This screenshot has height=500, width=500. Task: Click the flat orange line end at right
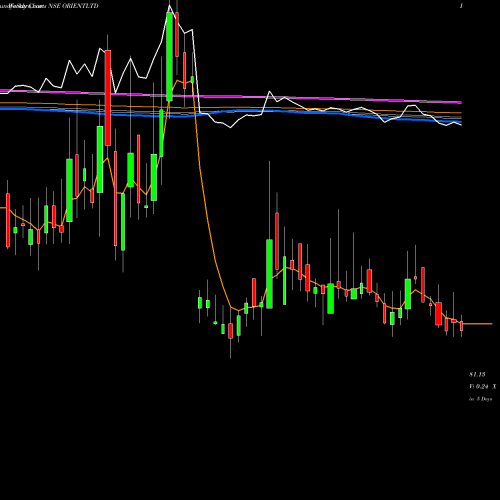pos(478,324)
